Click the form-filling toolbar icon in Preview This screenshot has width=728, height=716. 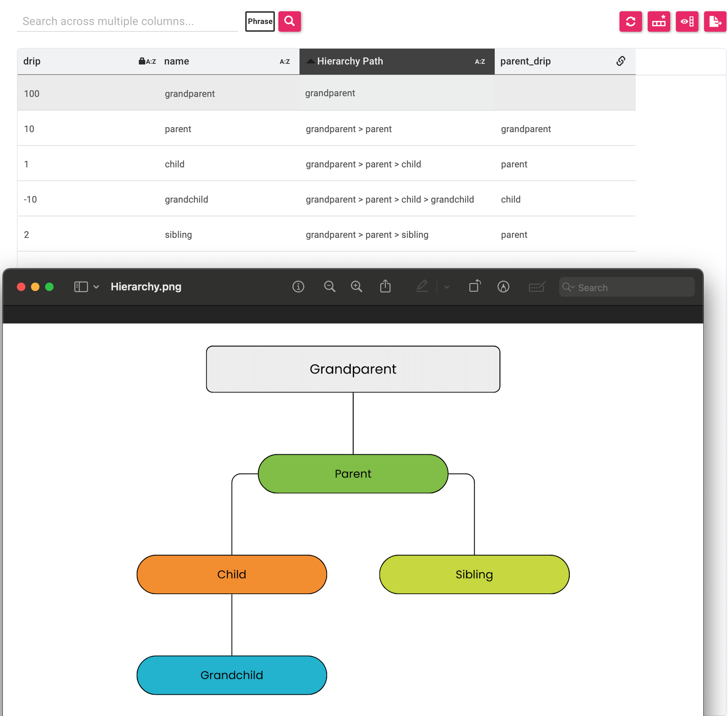pos(537,286)
